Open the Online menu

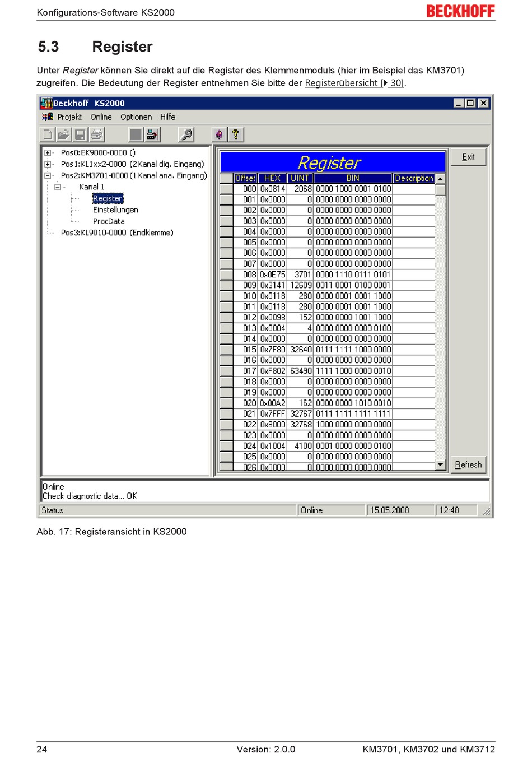101,117
